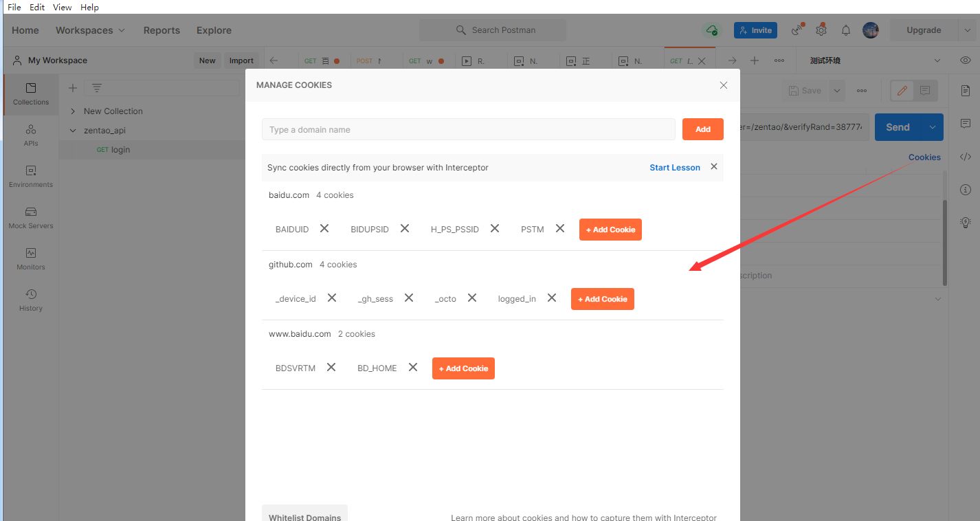
Task: Add a cookie for github.com
Action: click(x=602, y=299)
